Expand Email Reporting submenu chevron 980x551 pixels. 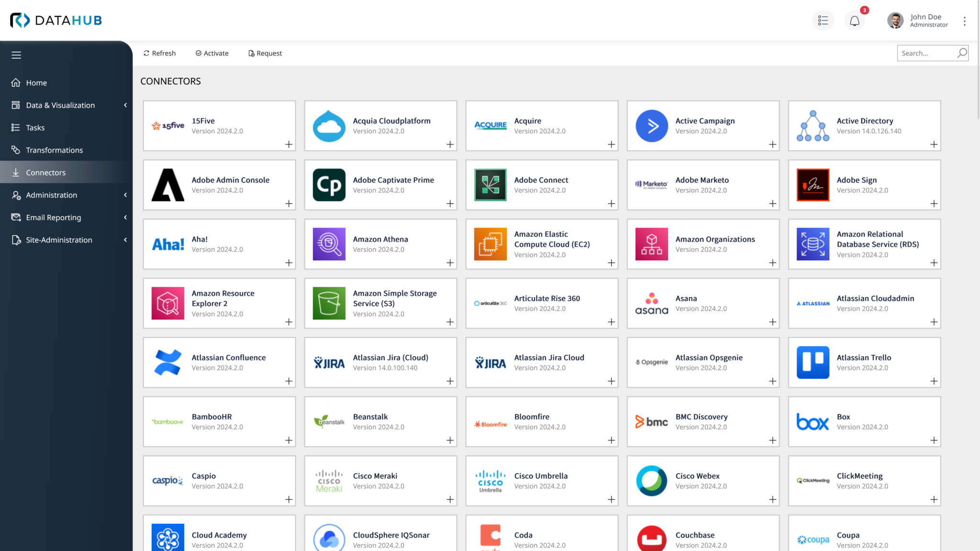[125, 218]
